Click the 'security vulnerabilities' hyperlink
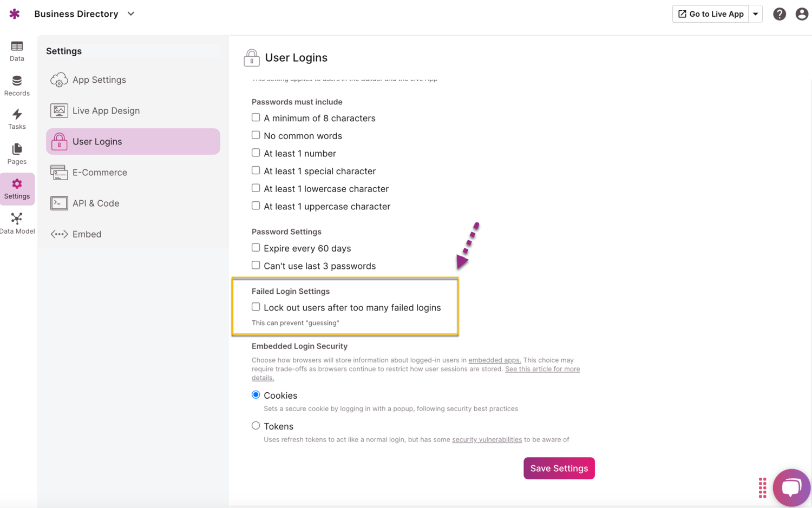This screenshot has height=508, width=812. [x=487, y=439]
